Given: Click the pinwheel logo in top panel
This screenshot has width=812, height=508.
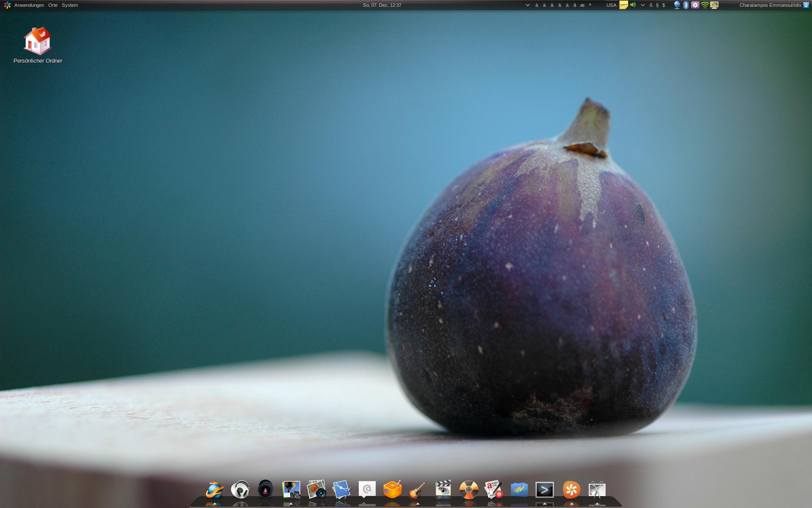Looking at the screenshot, I should (x=7, y=5).
